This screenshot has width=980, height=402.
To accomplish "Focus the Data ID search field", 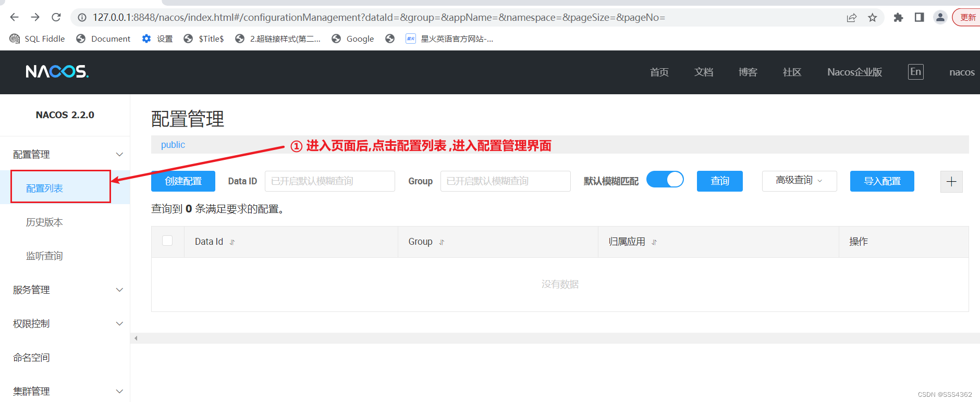I will pos(330,181).
